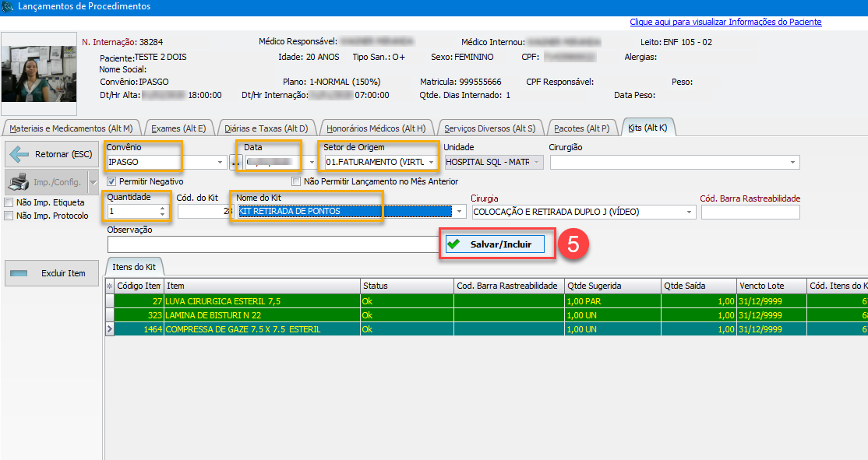Click the Excluir Item minus icon
The width and height of the screenshot is (868, 460).
(x=19, y=273)
